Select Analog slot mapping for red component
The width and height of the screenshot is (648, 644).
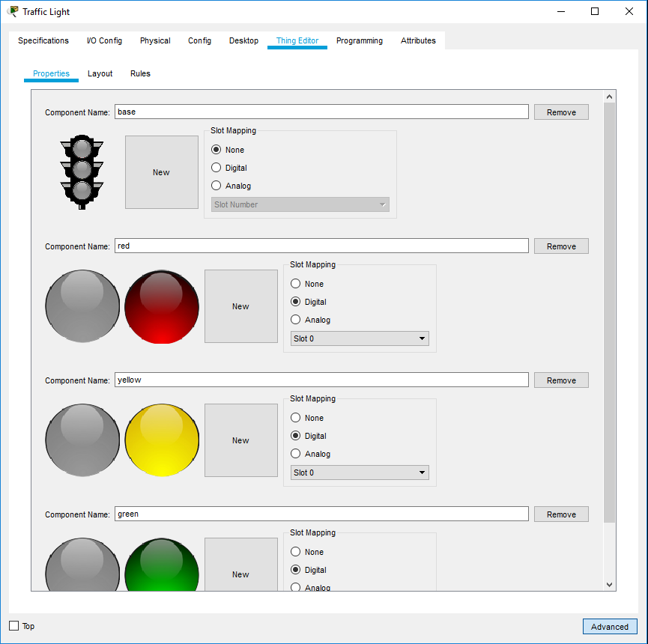point(295,320)
